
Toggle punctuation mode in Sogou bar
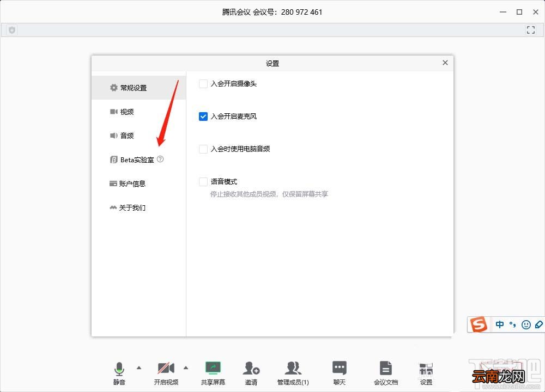(513, 324)
